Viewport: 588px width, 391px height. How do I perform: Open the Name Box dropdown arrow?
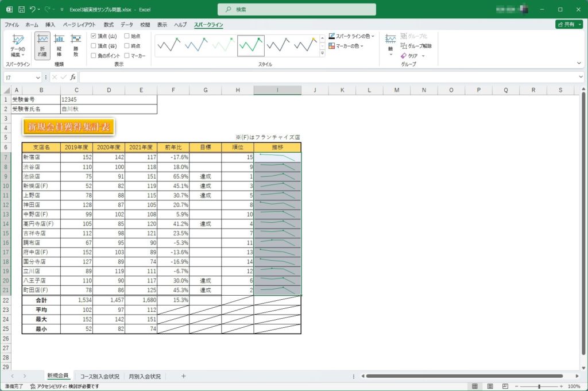[38, 78]
